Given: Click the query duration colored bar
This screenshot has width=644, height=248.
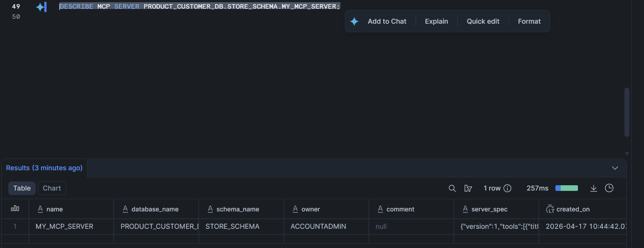Looking at the screenshot, I should tap(567, 188).
